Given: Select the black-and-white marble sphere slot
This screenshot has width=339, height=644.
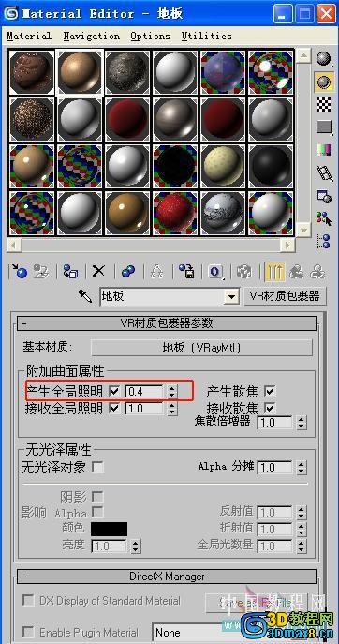Looking at the screenshot, I should tap(223, 213).
